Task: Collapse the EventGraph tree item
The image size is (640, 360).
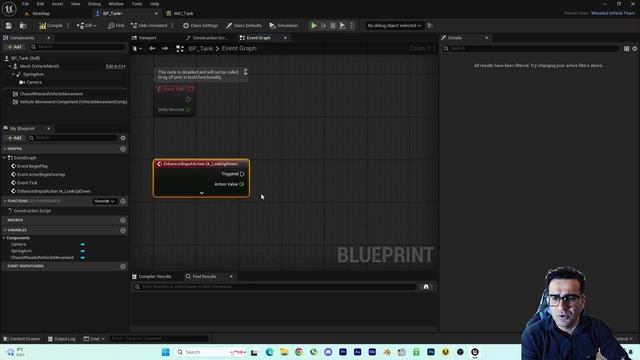Action: click(4, 158)
